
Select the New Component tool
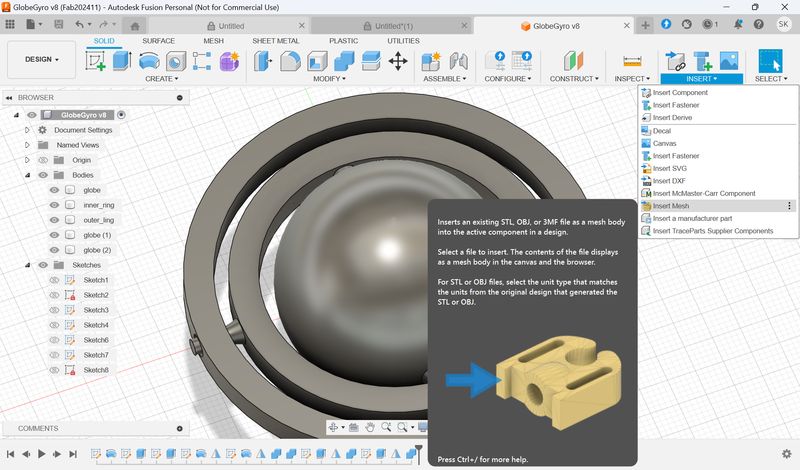click(x=431, y=61)
